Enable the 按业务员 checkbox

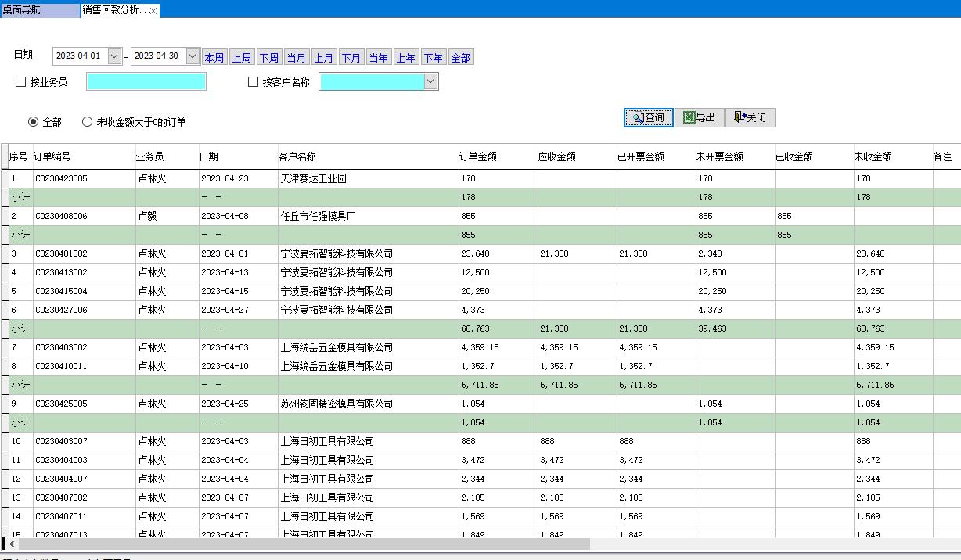21,82
